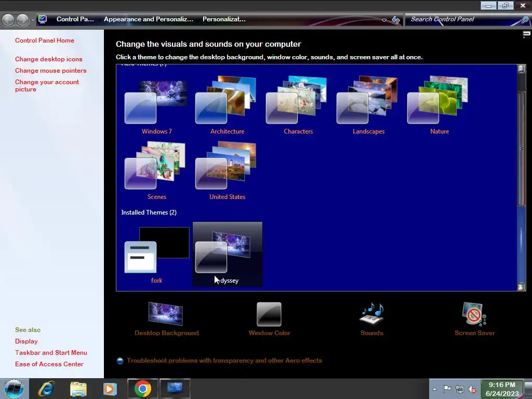The image size is (532, 399).
Task: Click the address bar Control Panel icon
Action: tap(43, 19)
